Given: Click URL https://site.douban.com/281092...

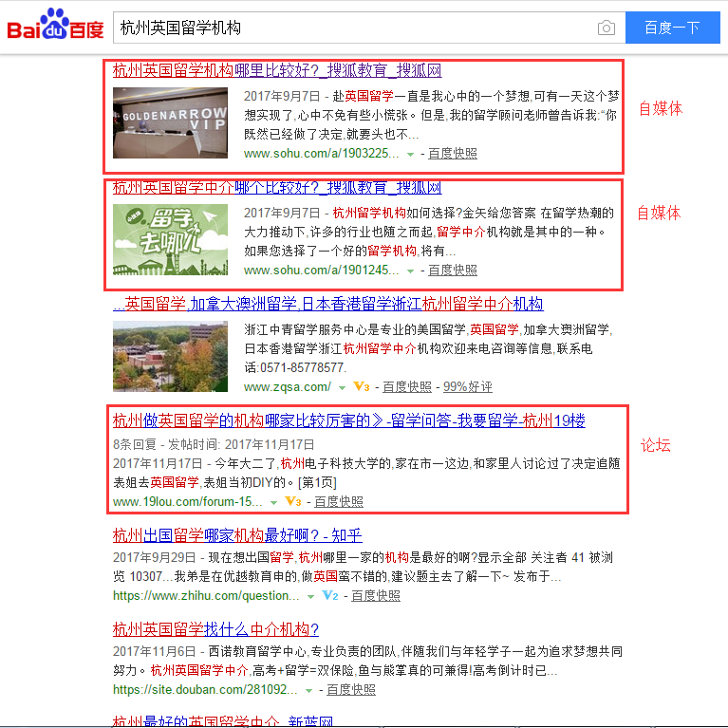Looking at the screenshot, I should [205, 689].
